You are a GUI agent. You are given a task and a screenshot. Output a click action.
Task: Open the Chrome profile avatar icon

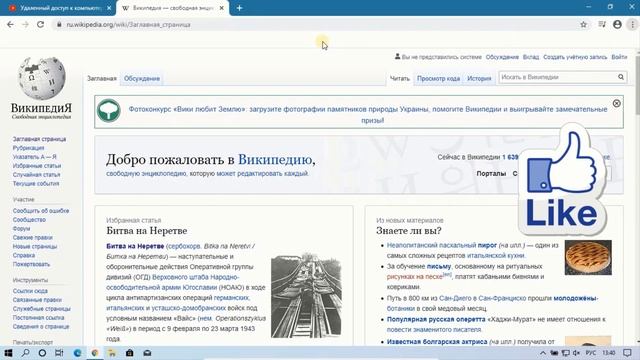pos(617,24)
